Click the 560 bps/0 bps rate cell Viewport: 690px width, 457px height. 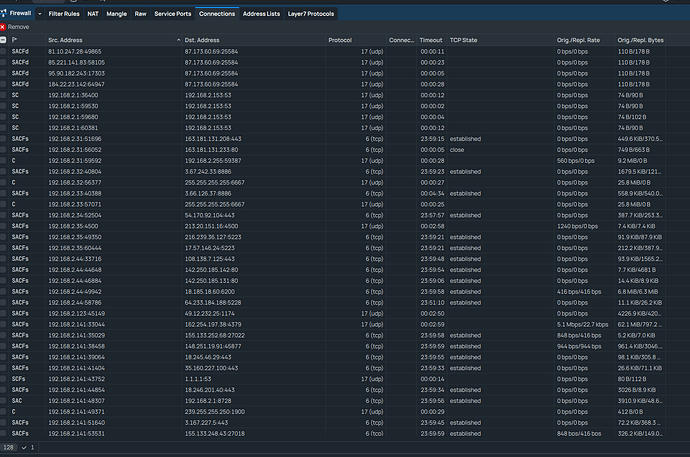click(576, 161)
